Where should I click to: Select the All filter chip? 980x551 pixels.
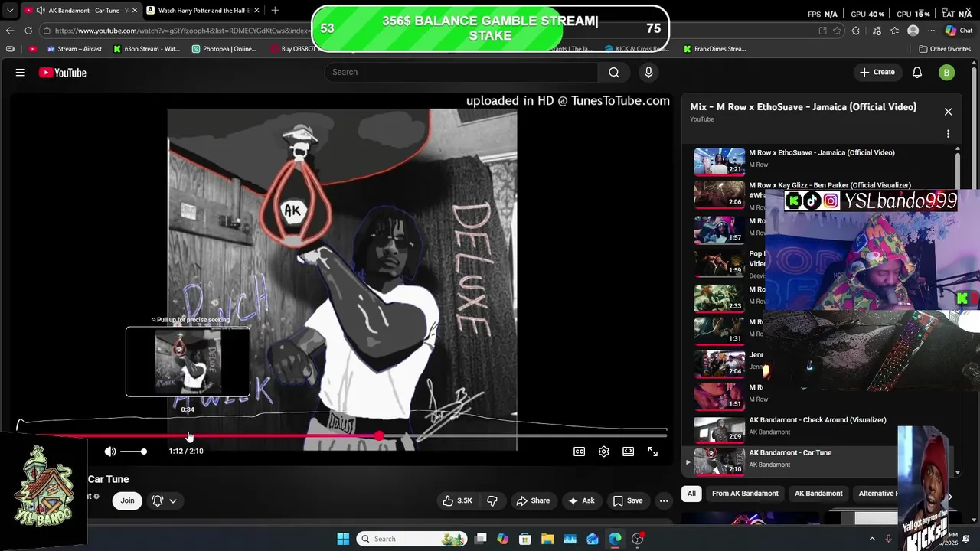point(691,494)
